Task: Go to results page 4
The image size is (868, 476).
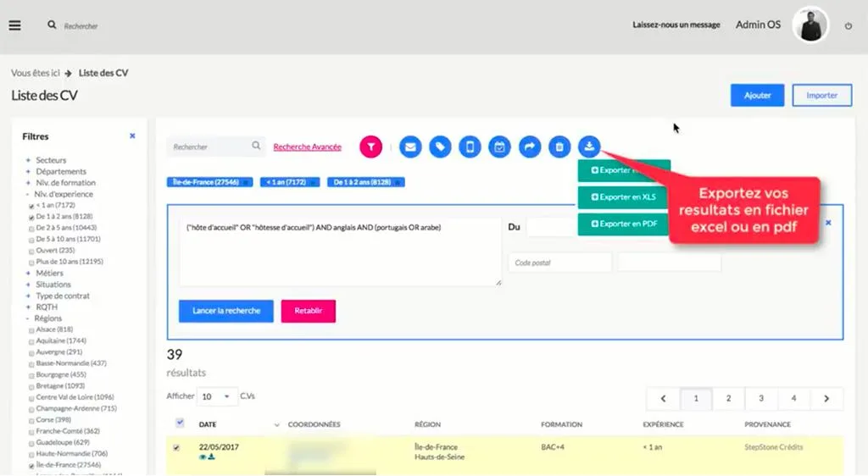Action: 793,399
